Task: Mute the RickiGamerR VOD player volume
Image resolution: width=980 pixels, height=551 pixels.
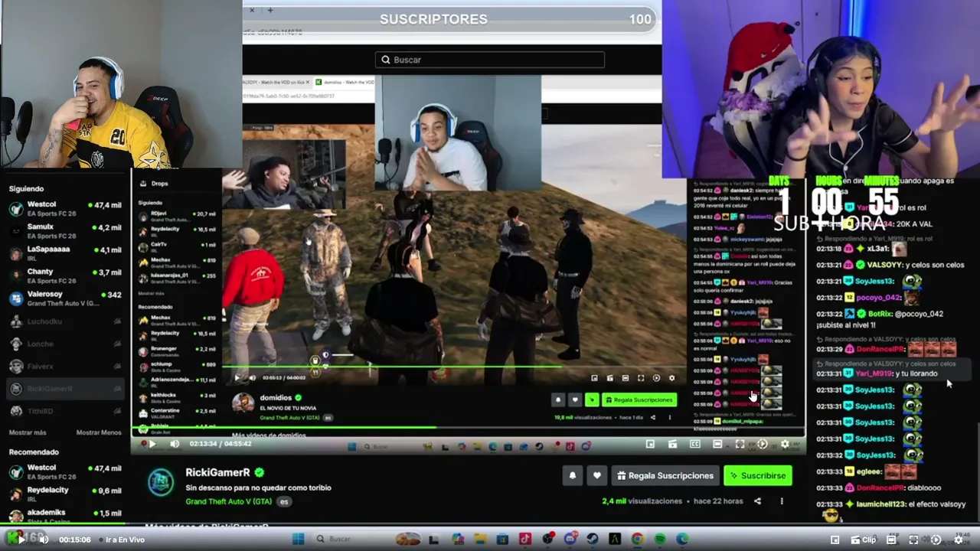Action: [x=175, y=444]
